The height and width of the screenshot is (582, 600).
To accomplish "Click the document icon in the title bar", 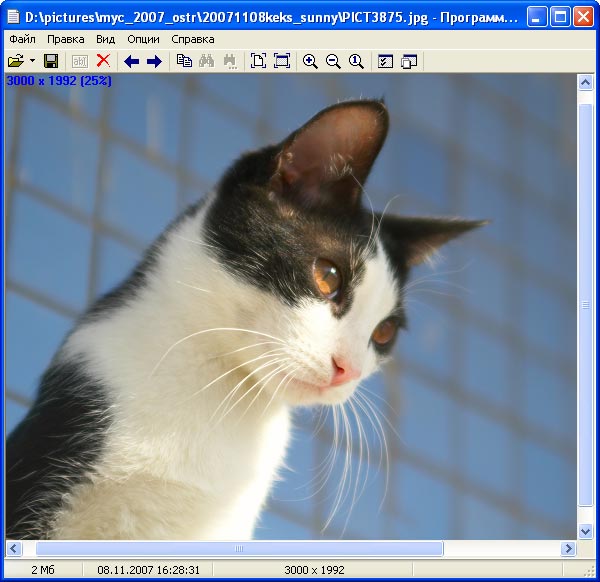I will tap(13, 17).
